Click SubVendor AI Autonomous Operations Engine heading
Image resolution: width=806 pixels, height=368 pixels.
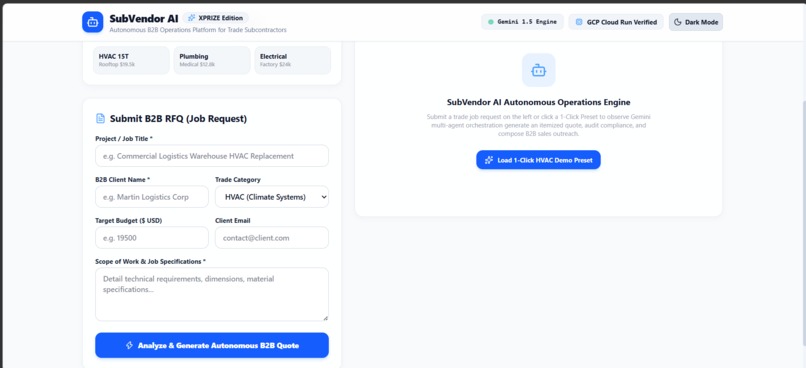pos(538,102)
